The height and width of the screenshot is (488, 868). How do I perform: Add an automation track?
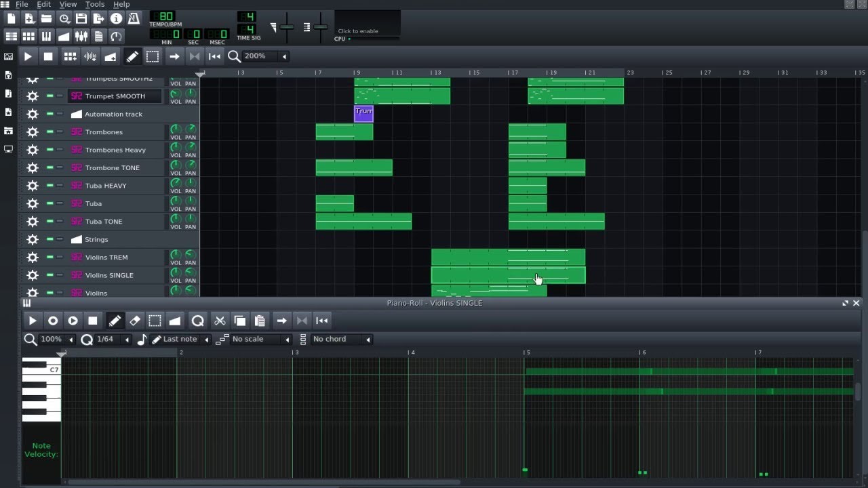click(x=111, y=56)
